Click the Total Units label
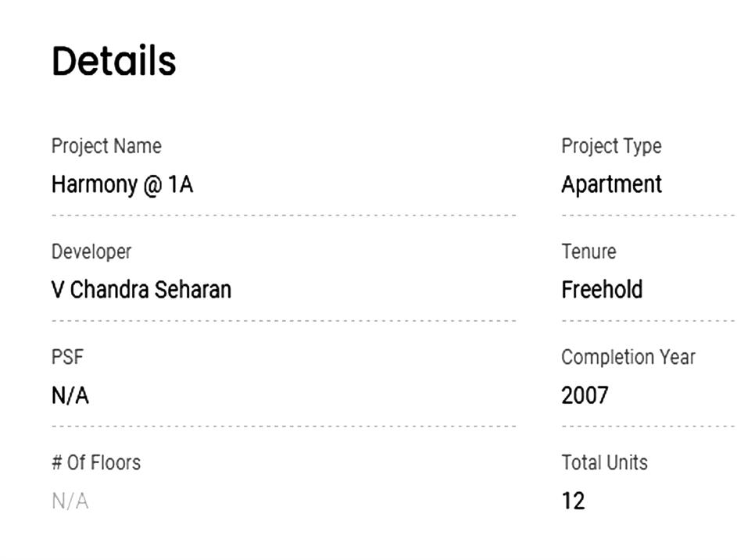The image size is (737, 560). [x=604, y=462]
